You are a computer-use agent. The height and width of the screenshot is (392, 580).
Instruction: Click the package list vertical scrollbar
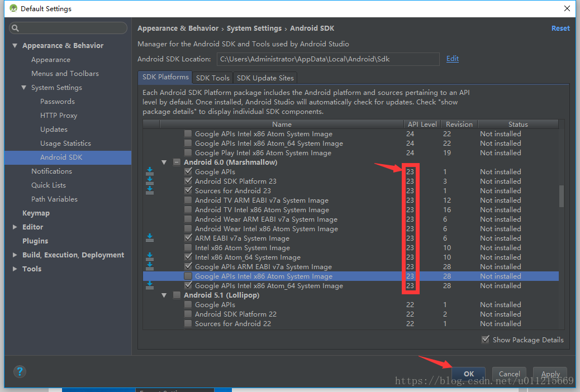(562, 196)
